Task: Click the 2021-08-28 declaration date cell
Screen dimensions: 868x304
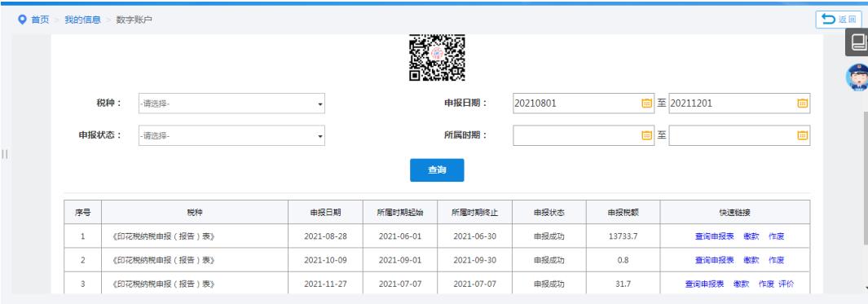Action: [x=325, y=236]
